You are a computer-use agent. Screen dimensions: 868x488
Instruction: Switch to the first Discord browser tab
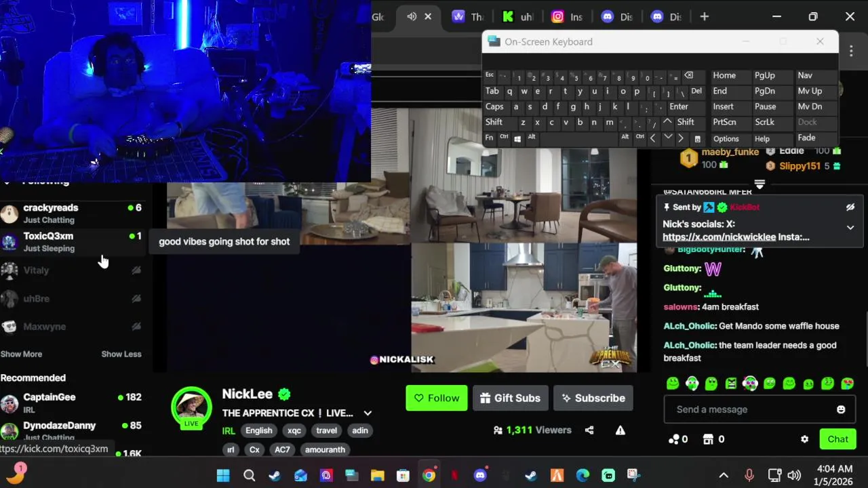[x=617, y=16]
